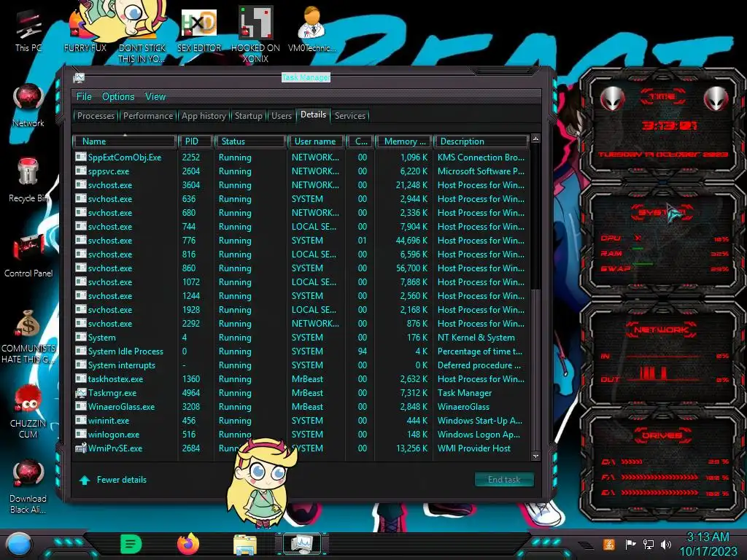The image size is (747, 560).
Task: Click Task Manager title bar icon
Action: coord(79,77)
